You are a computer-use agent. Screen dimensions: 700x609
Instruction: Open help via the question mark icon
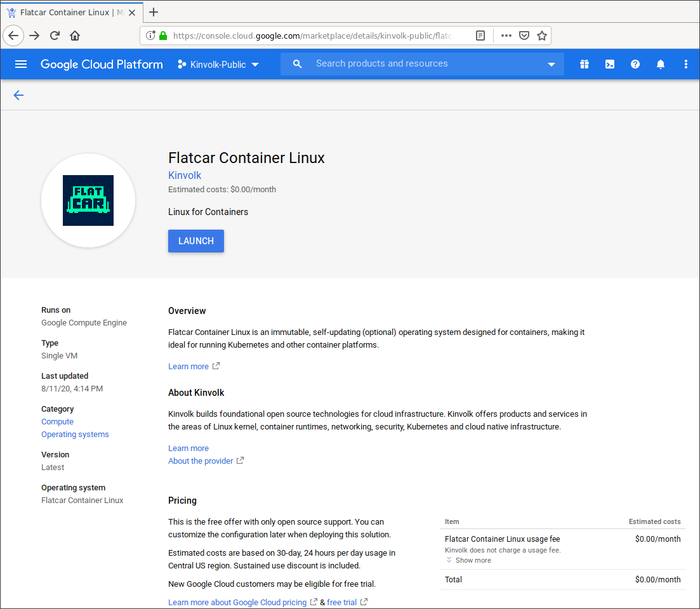(x=635, y=63)
